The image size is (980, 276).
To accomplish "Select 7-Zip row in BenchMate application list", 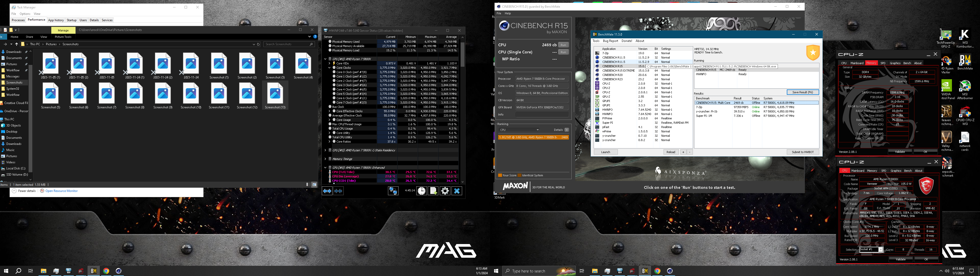I will tap(643, 53).
